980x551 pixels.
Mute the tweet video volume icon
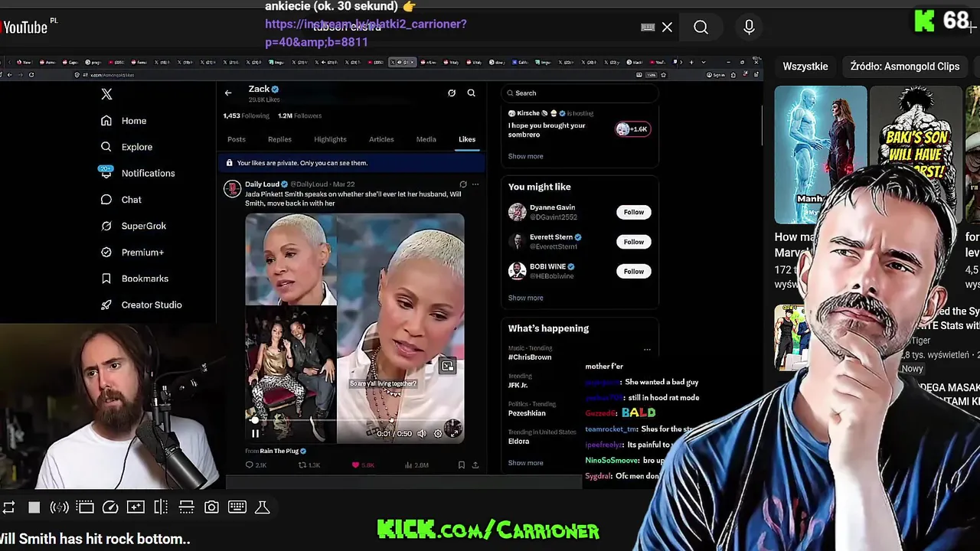pyautogui.click(x=422, y=434)
